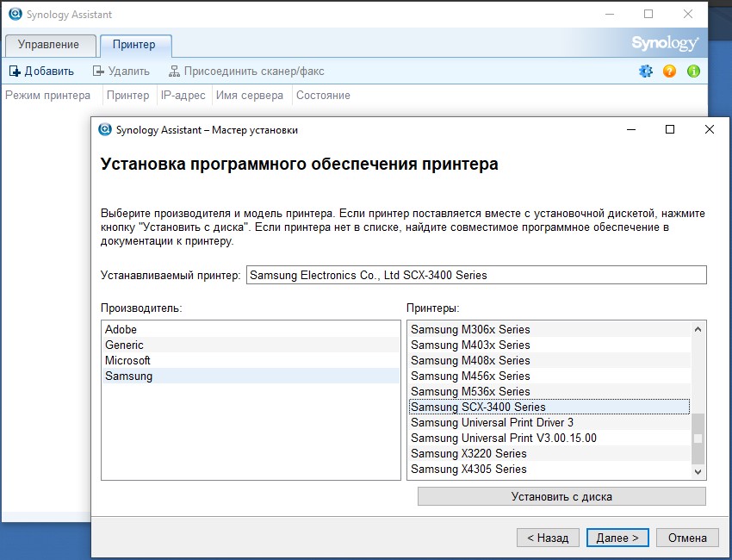Select Samsung SCX-3400 Series printer
Screen dimensions: 732x560
pyautogui.click(x=549, y=407)
